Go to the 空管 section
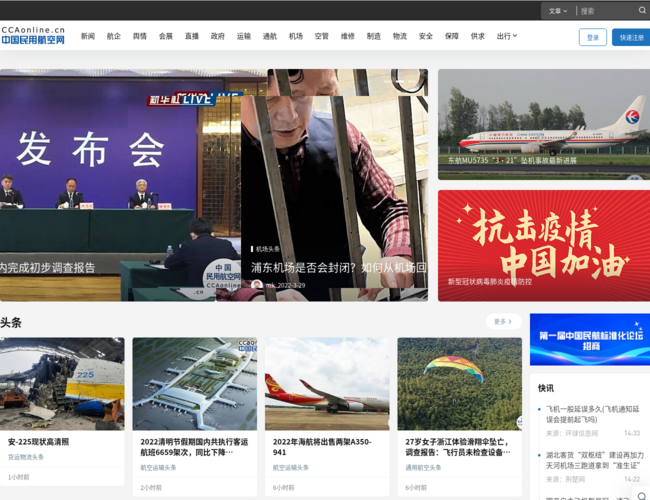 point(322,36)
